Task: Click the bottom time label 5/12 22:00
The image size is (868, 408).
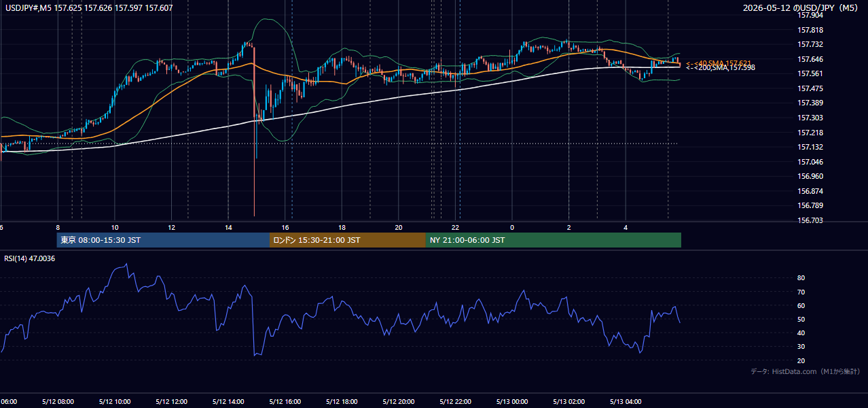Action: 456,401
